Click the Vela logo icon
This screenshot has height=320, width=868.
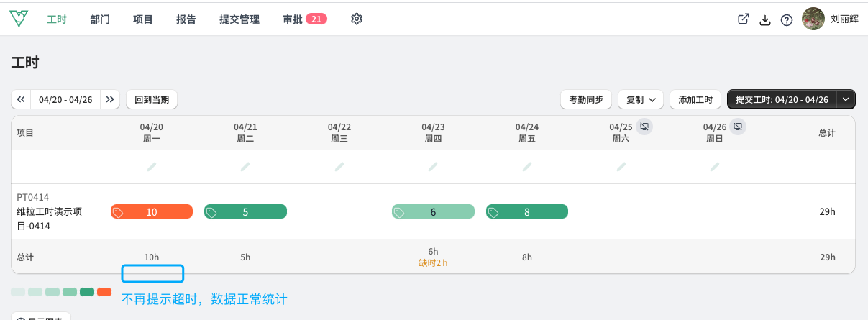pyautogui.click(x=19, y=19)
